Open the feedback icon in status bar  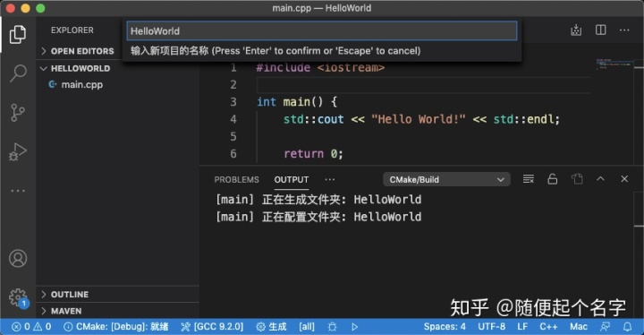point(605,327)
